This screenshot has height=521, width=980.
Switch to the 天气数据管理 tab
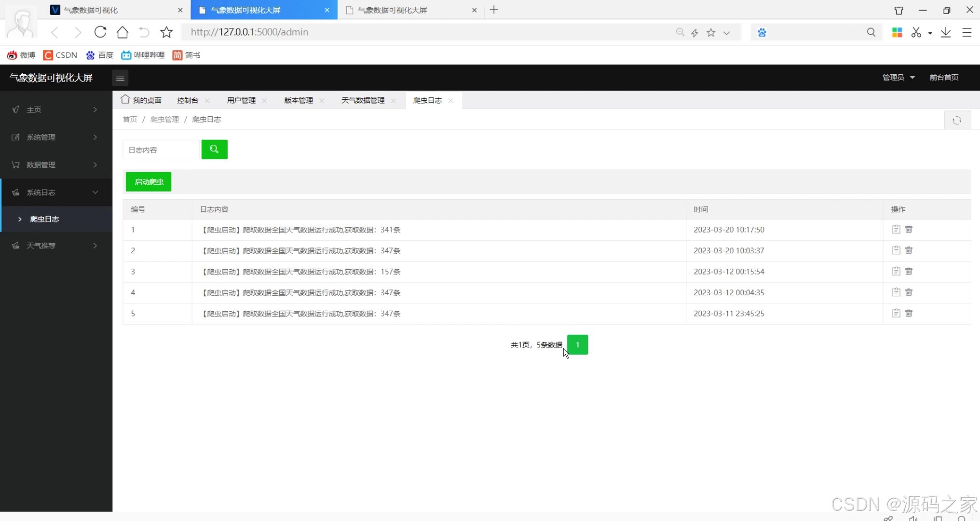[363, 100]
